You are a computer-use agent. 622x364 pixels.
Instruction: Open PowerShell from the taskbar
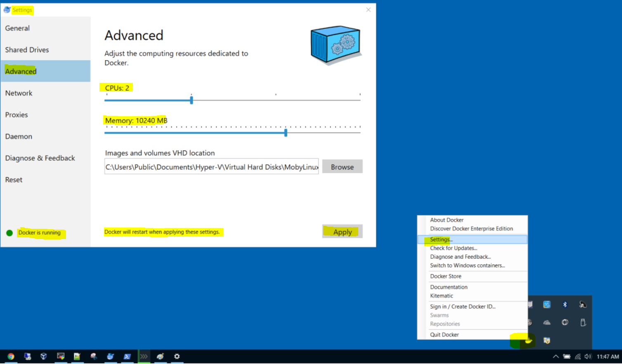[127, 356]
